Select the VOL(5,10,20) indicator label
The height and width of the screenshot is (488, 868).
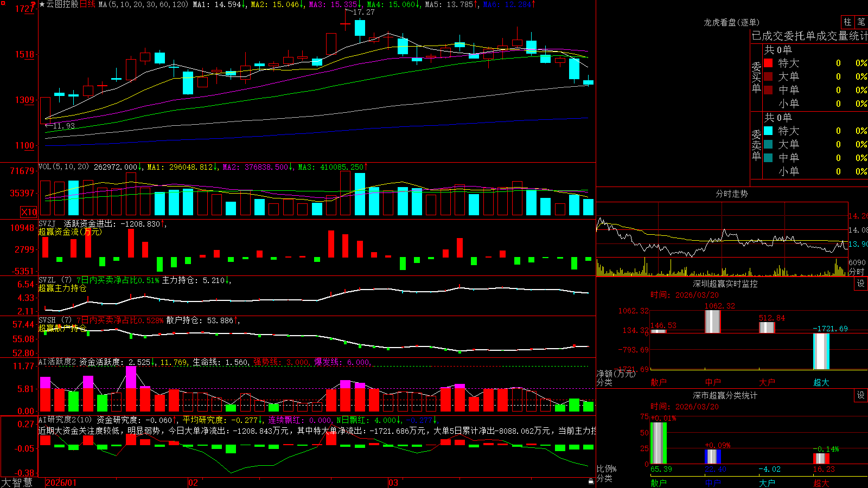tap(64, 167)
